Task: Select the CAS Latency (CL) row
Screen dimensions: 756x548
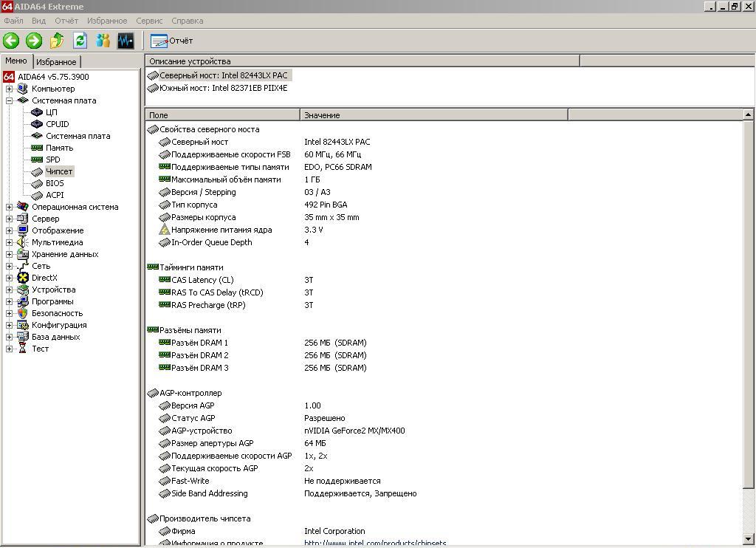Action: pos(202,280)
